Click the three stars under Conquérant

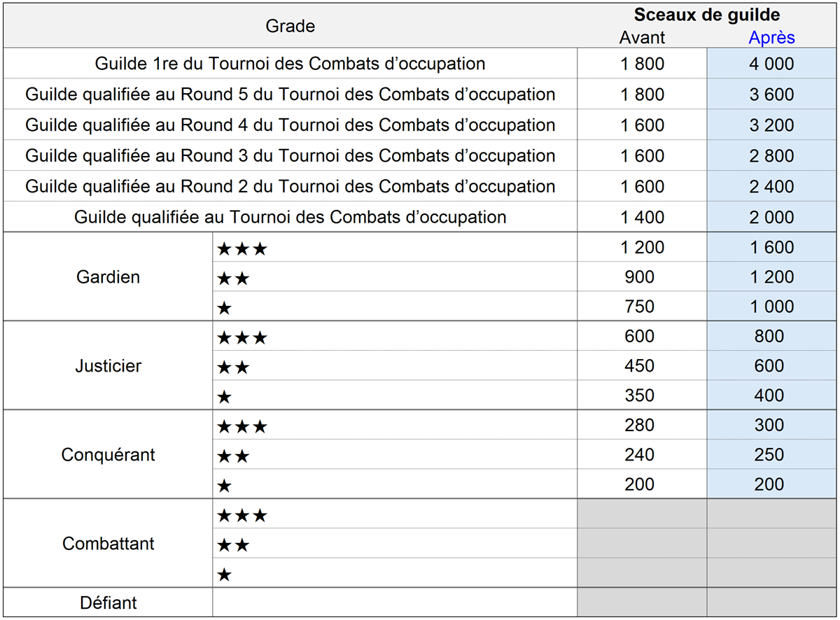[242, 427]
